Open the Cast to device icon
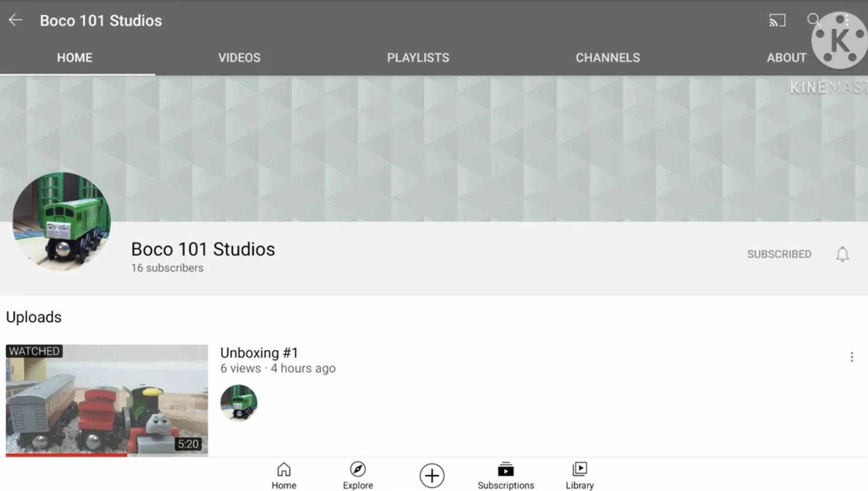Image resolution: width=868 pixels, height=491 pixels. point(777,20)
